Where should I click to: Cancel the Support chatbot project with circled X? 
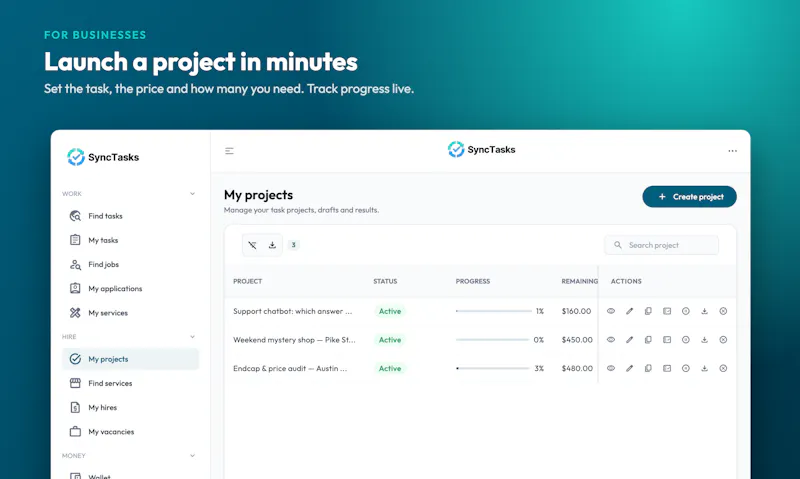pyautogui.click(x=723, y=311)
